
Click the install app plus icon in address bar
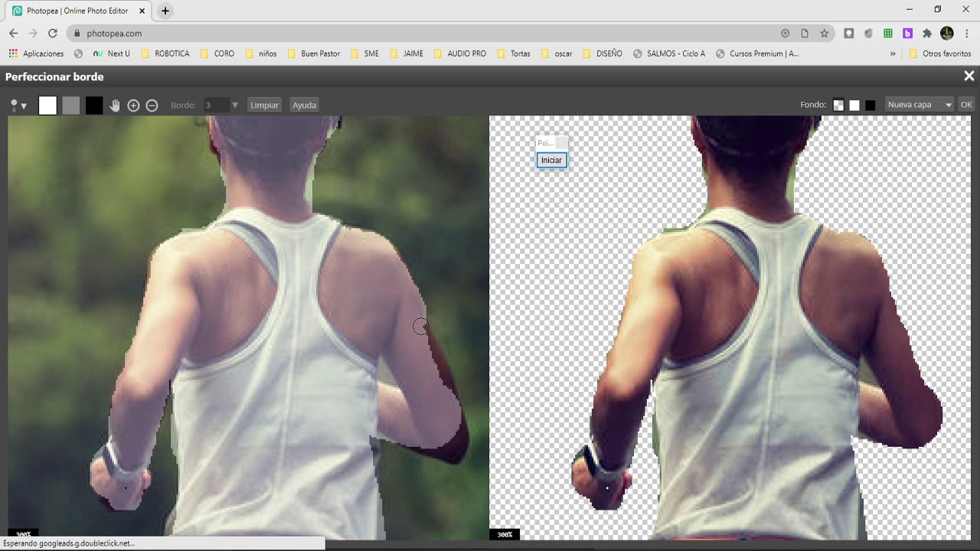(785, 34)
